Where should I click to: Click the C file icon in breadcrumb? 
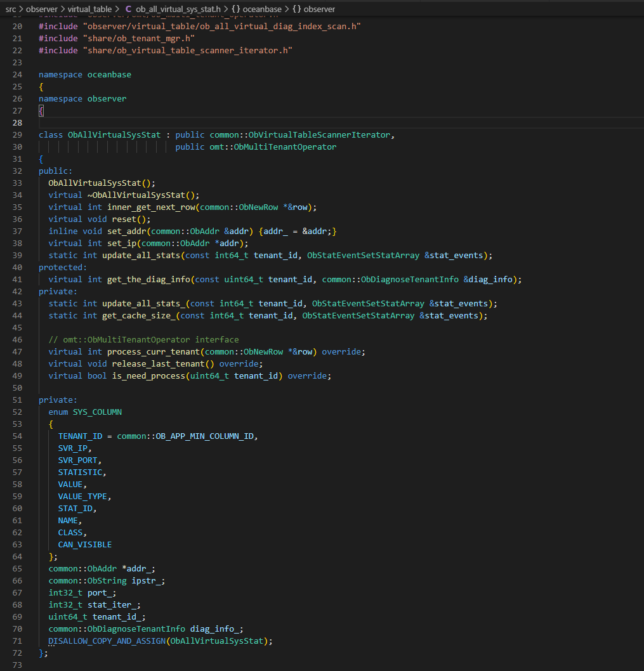point(128,9)
